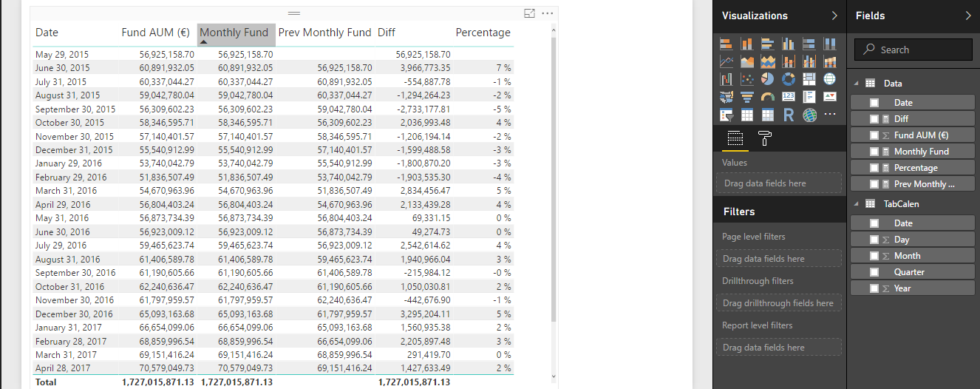Image resolution: width=980 pixels, height=389 pixels.
Task: Collapse the Fields pane chevron
Action: [x=968, y=16]
